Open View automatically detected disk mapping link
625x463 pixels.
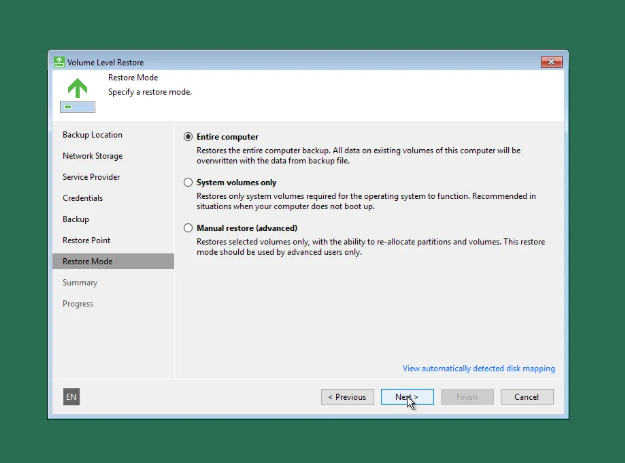pos(478,369)
